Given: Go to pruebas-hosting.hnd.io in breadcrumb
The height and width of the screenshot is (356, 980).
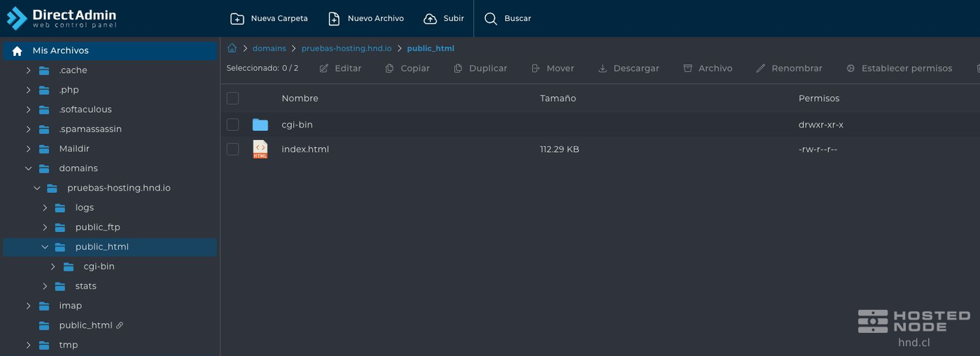Looking at the screenshot, I should (346, 48).
